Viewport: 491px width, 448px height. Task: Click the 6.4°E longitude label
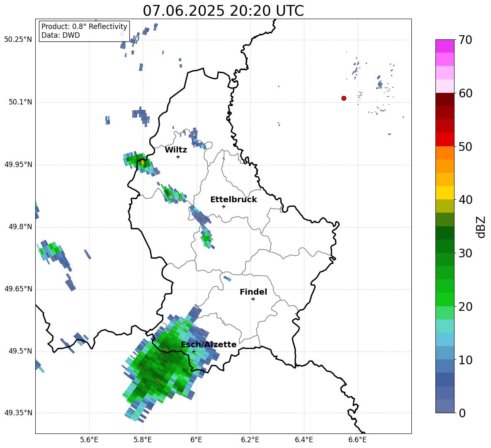point(304,440)
